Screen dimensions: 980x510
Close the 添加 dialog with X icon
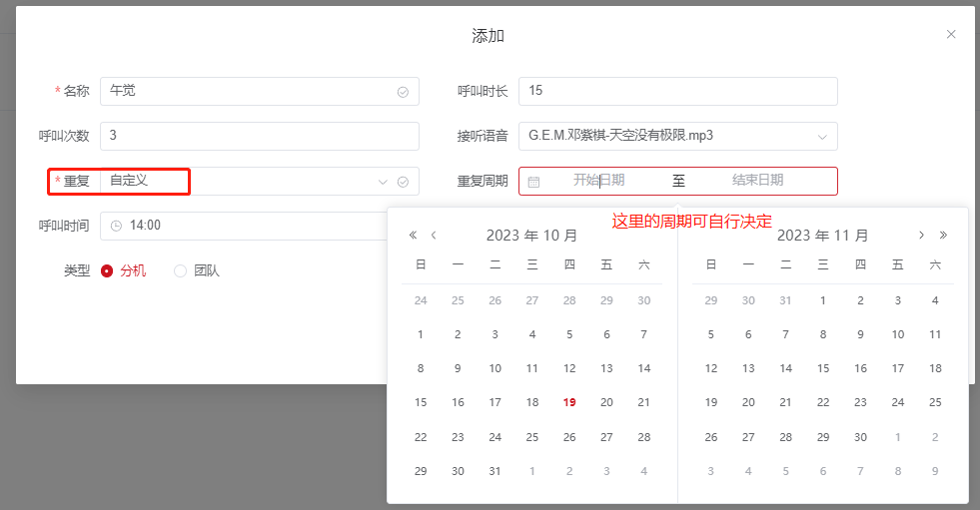(x=951, y=34)
